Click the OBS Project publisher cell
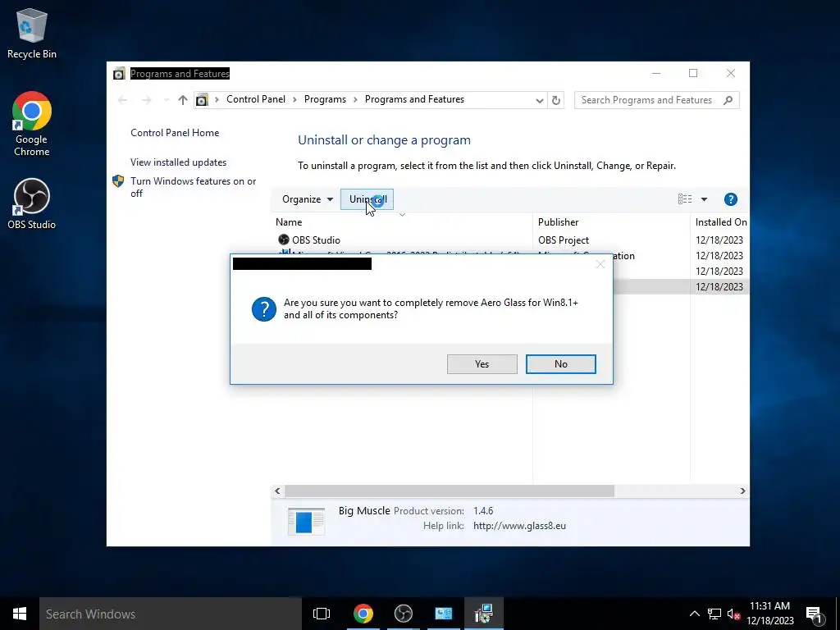The height and width of the screenshot is (630, 840). (x=564, y=240)
